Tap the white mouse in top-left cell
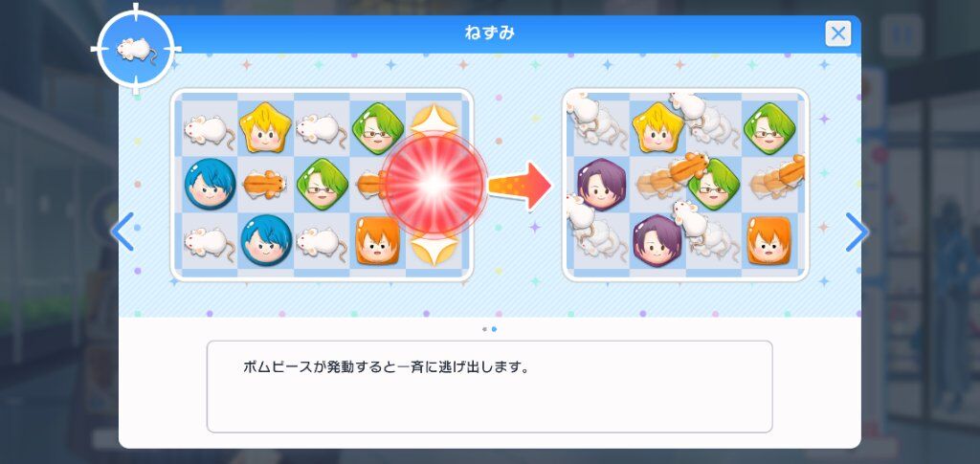The width and height of the screenshot is (980, 464). click(209, 129)
